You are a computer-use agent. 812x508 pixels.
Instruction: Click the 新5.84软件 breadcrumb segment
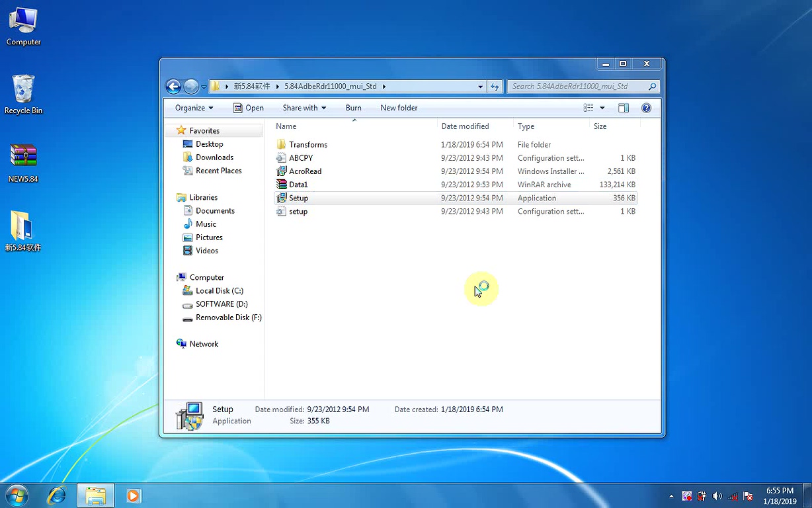click(252, 86)
